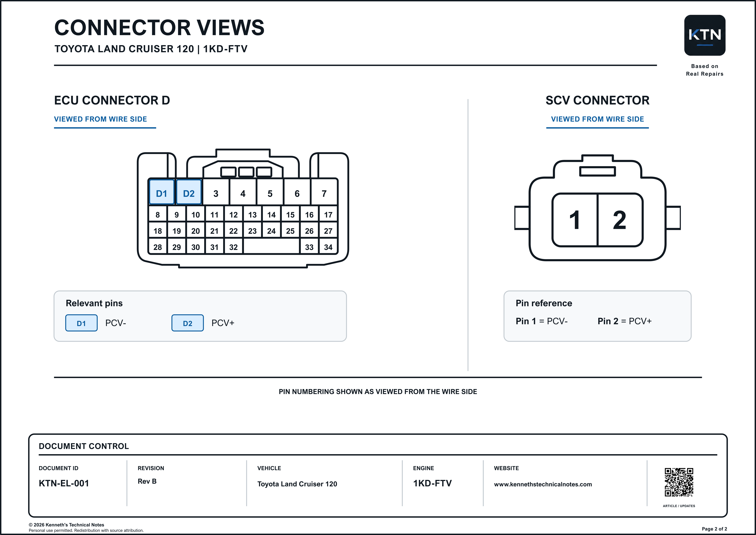
Task: Click pin 30 in the ECU connector diagram
Action: (196, 246)
